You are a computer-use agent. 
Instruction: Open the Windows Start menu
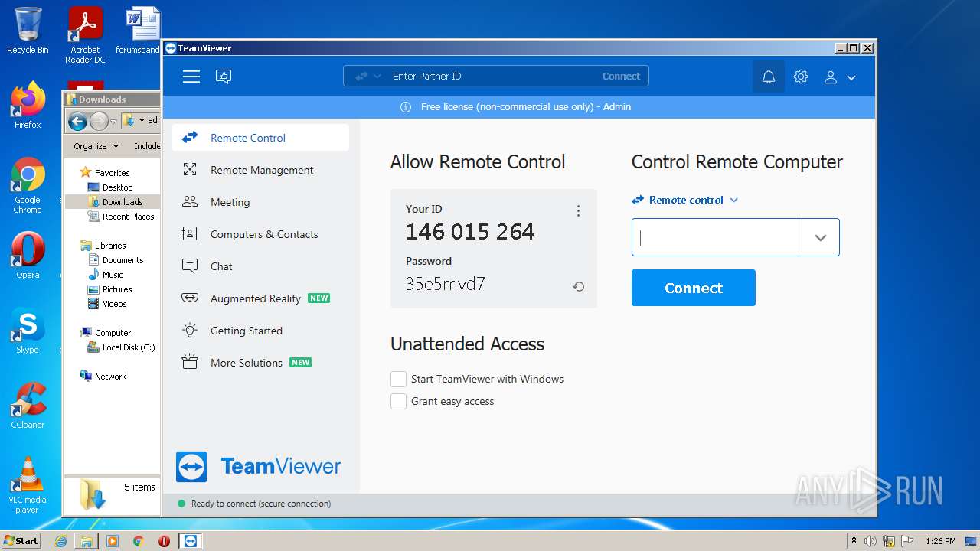click(21, 540)
